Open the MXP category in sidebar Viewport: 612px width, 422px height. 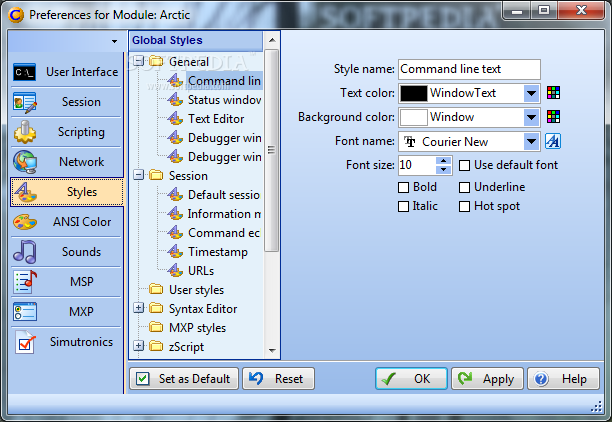pos(67,312)
